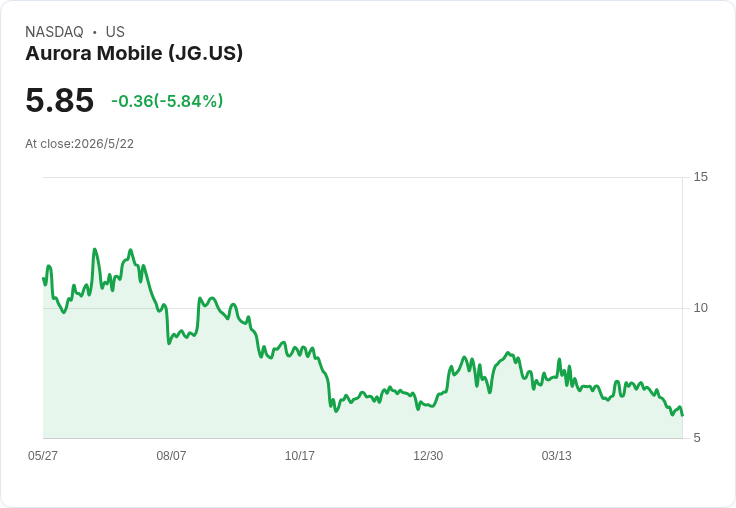Click the sharp drop after 10/17
Image resolution: width=736 pixels, height=508 pixels.
click(x=329, y=387)
